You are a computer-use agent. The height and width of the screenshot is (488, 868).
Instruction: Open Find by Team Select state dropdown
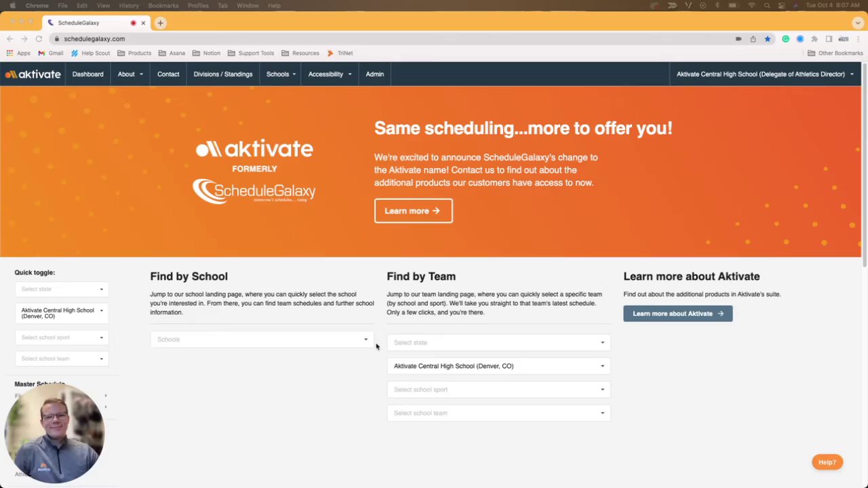tap(498, 342)
